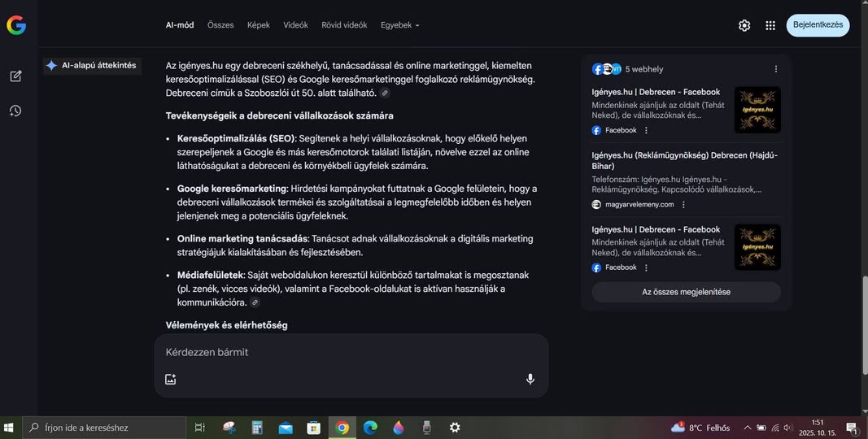Viewport: 868px width, 439px height.
Task: Start a new search with the compose icon
Action: point(15,76)
